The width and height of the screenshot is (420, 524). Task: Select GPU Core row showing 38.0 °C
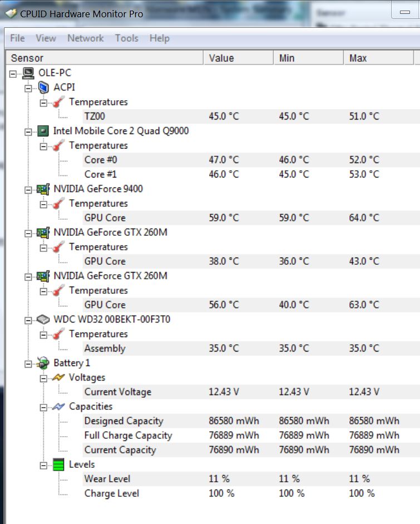[x=251, y=261]
